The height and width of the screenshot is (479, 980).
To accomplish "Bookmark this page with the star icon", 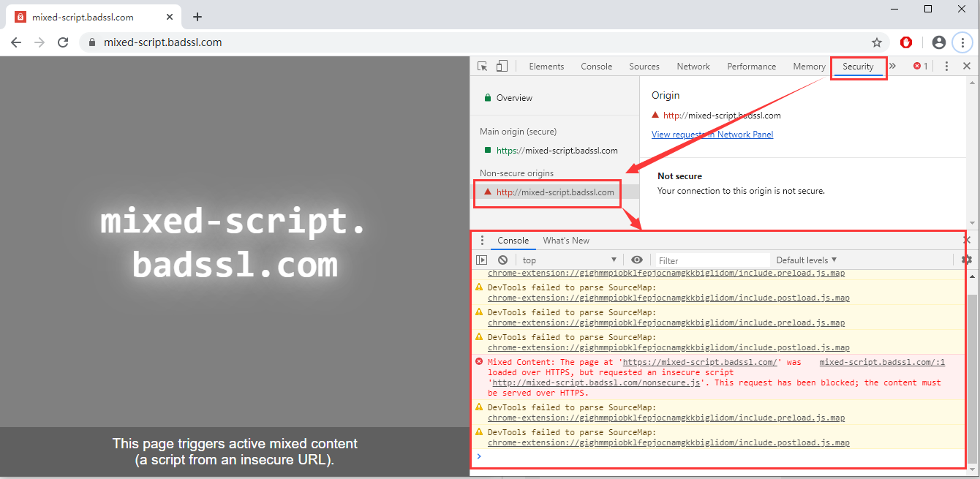I will [x=877, y=42].
